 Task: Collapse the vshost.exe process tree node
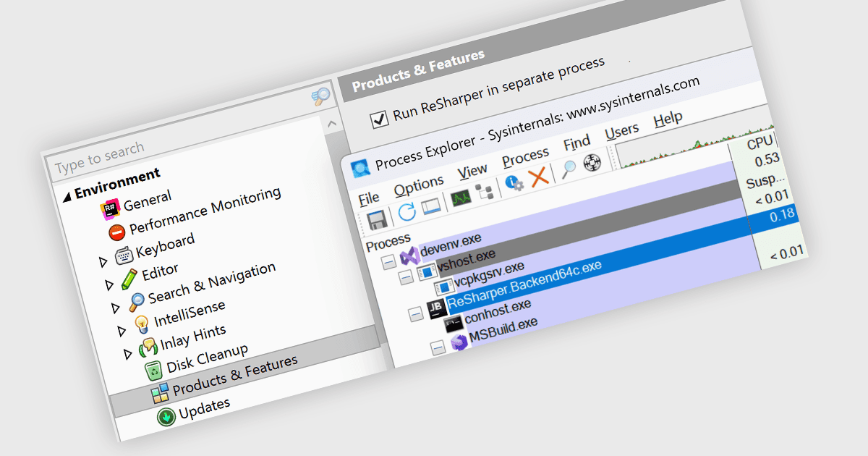pos(407,276)
